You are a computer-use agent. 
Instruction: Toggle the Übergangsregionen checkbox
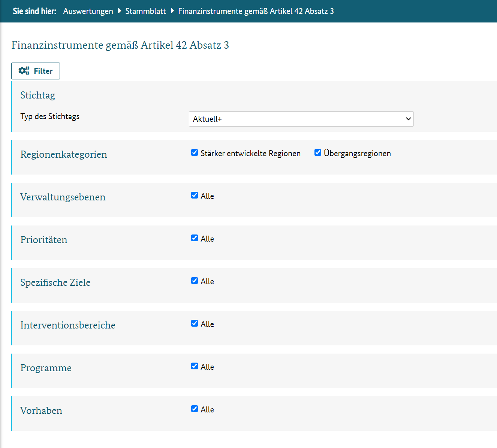pos(318,152)
